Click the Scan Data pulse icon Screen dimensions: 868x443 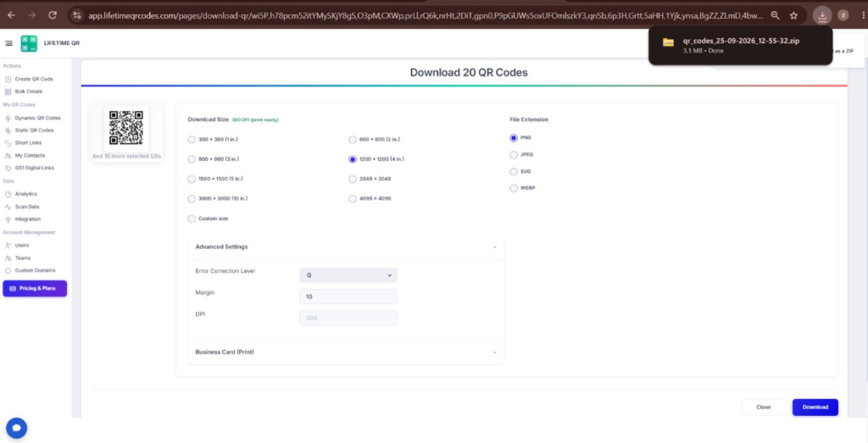(x=8, y=207)
